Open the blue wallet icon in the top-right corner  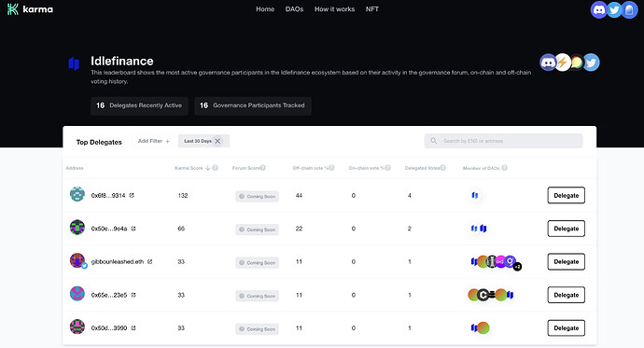[629, 10]
